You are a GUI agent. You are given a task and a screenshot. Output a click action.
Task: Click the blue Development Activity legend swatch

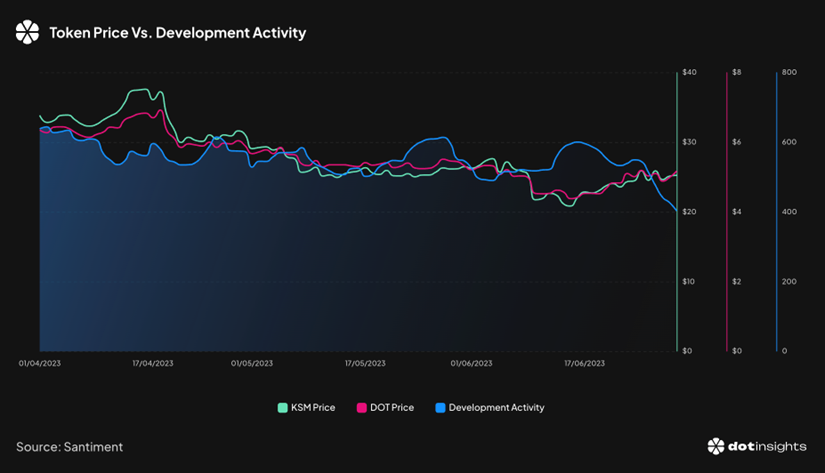click(x=439, y=408)
